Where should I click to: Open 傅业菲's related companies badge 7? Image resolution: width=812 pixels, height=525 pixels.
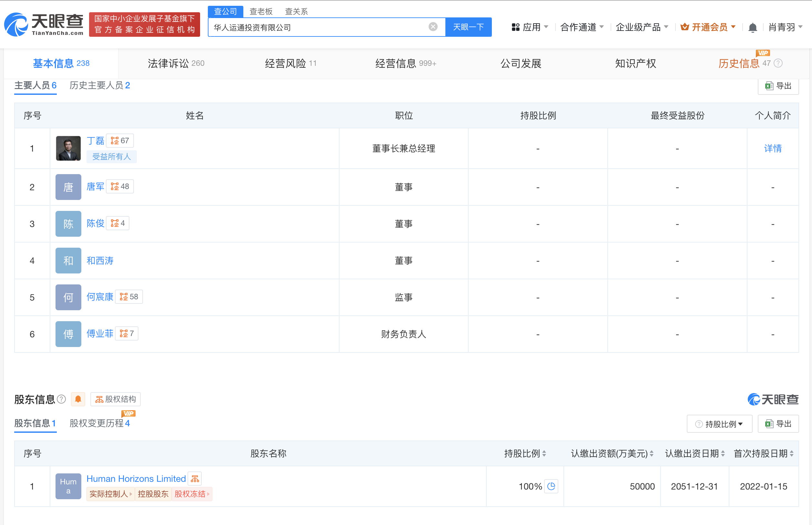pyautogui.click(x=127, y=333)
